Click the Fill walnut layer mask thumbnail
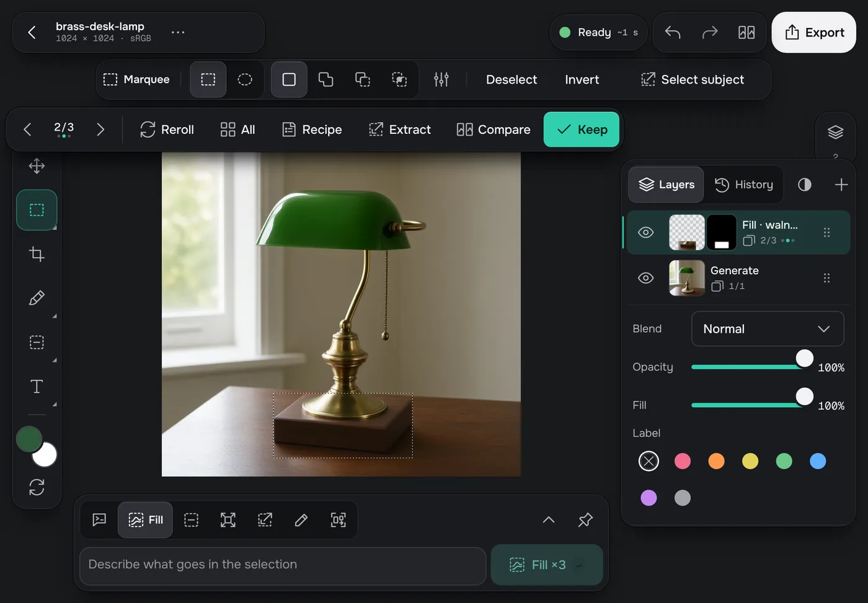868x603 pixels. 722,232
